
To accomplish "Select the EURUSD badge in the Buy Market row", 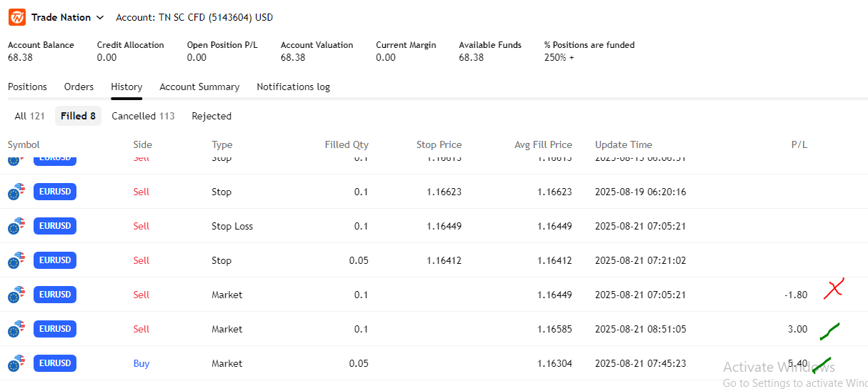I will (x=55, y=363).
